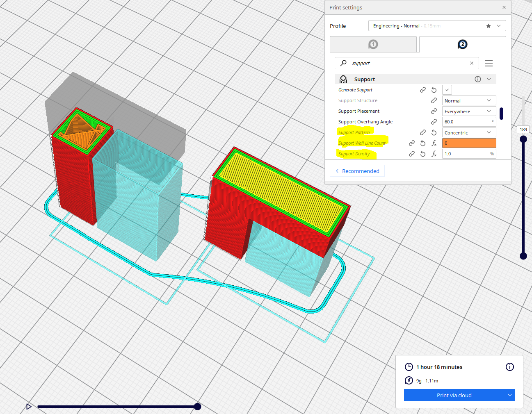Screen dimensions: 532x414
Task: Disable the Generate Support checkbox
Action: [447, 89]
